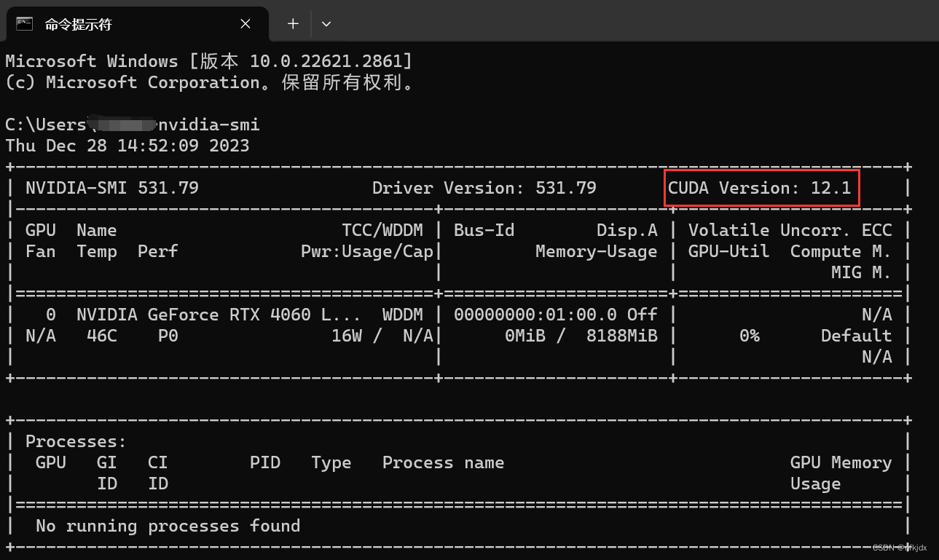Click the 'TCC/WDDM' column header
Image resolution: width=939 pixels, height=560 pixels.
pyautogui.click(x=382, y=230)
